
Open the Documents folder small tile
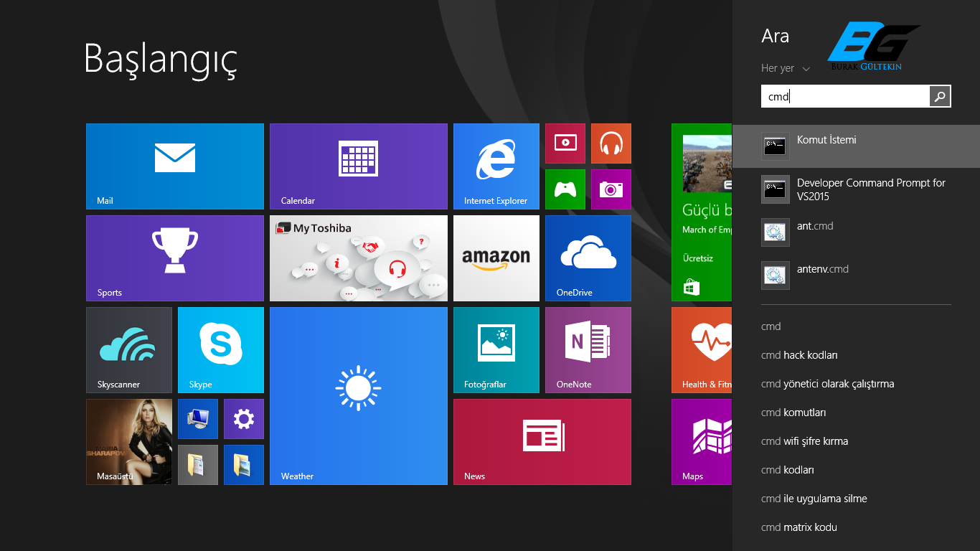tap(198, 465)
